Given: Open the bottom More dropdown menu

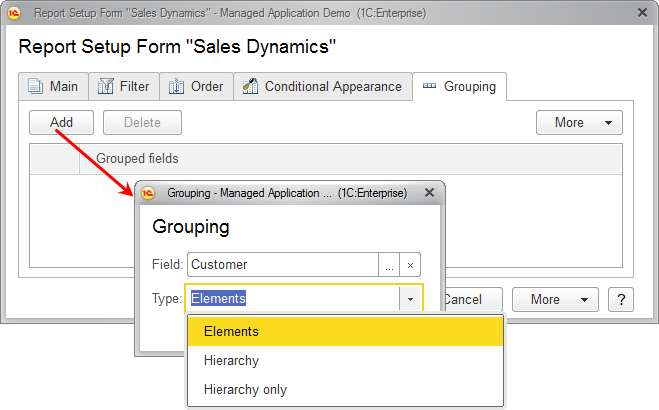Looking at the screenshot, I should 555,300.
